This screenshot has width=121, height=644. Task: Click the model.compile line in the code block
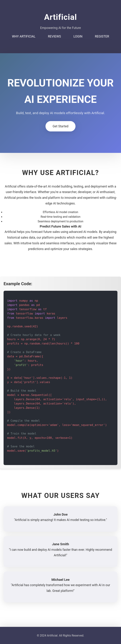click(x=57, y=425)
